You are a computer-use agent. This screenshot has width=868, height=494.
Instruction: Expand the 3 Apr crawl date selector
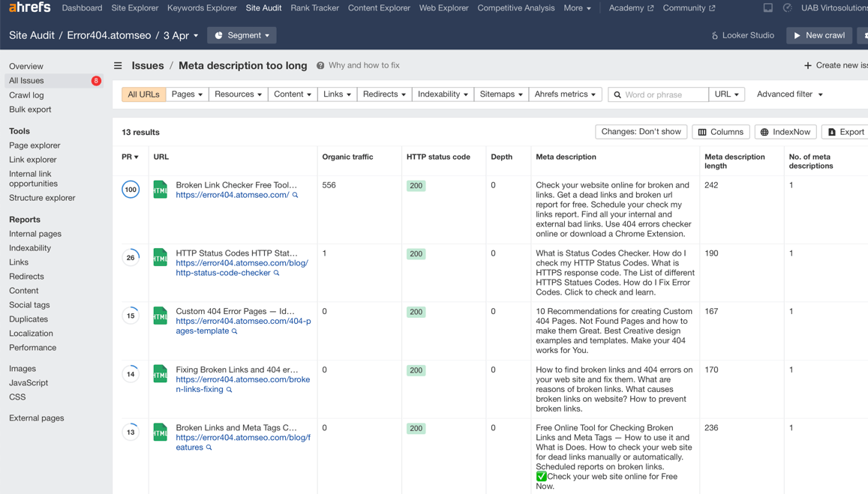click(181, 35)
